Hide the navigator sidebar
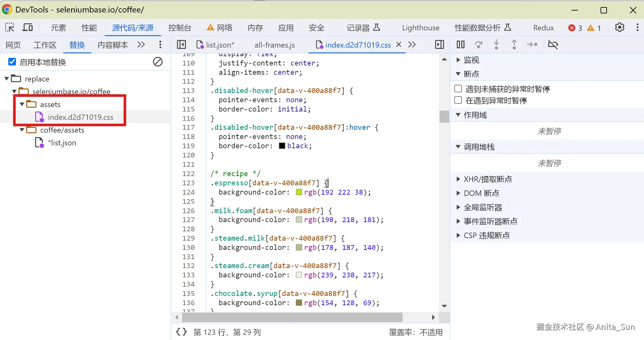The image size is (644, 340). pos(181,44)
